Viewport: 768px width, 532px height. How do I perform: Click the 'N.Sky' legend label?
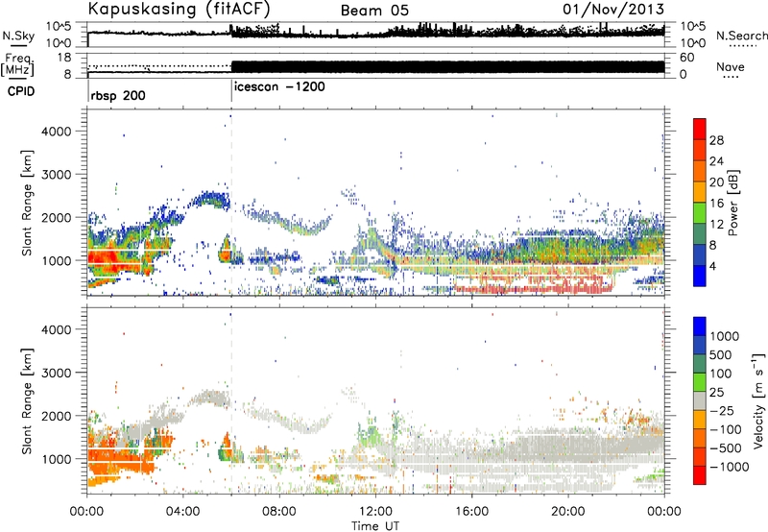click(x=18, y=36)
